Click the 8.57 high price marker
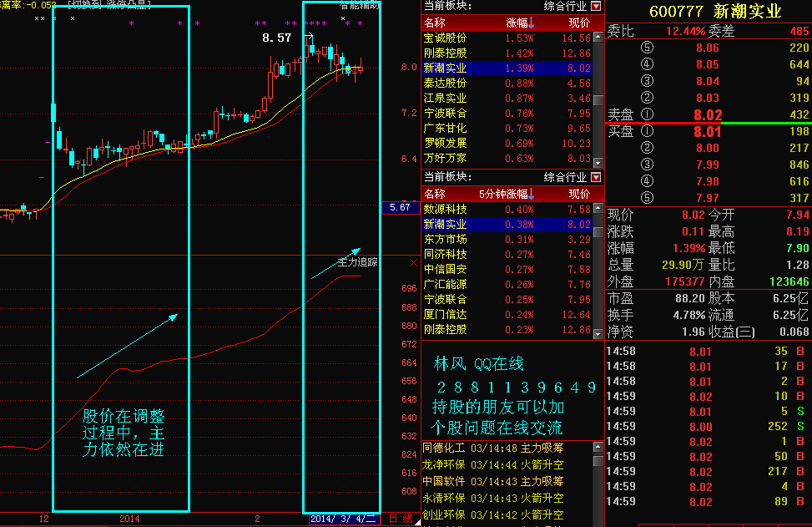Image resolution: width=812 pixels, height=527 pixels. click(x=276, y=38)
